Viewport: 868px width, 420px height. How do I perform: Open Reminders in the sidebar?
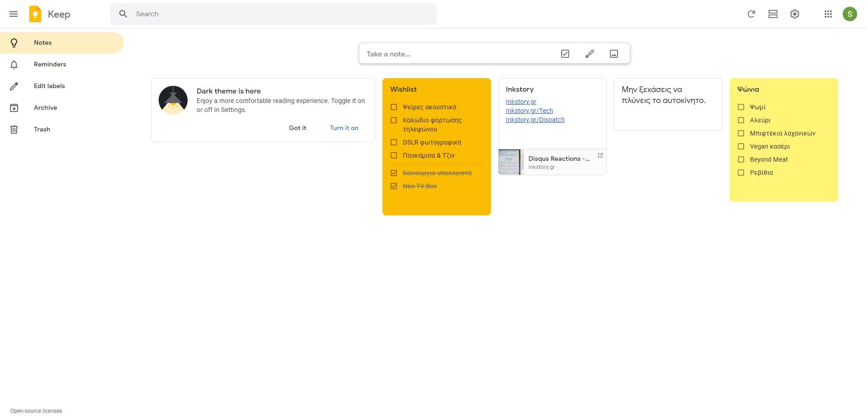(50, 64)
